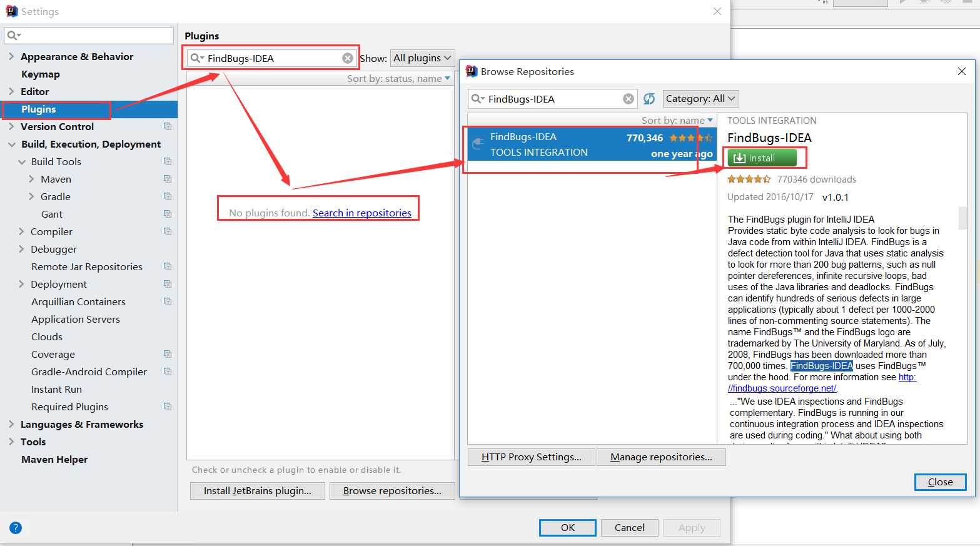Open the Category All dropdown

click(x=700, y=99)
